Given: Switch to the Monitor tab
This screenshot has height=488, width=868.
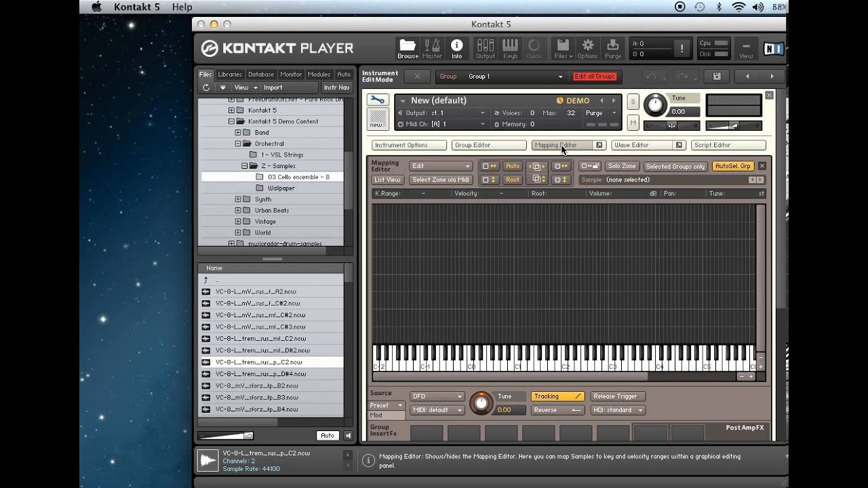Looking at the screenshot, I should (x=291, y=75).
